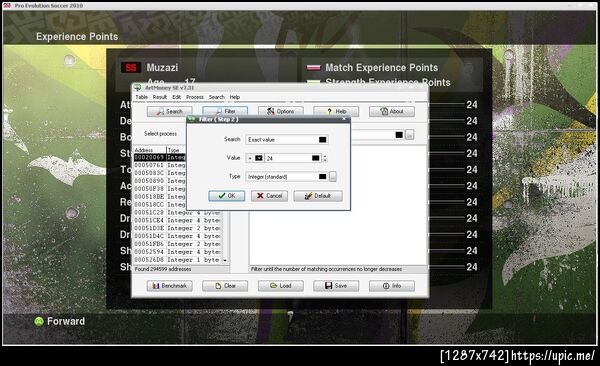Reset filter settings with the Default button
This screenshot has width=600, height=366.
(318, 196)
